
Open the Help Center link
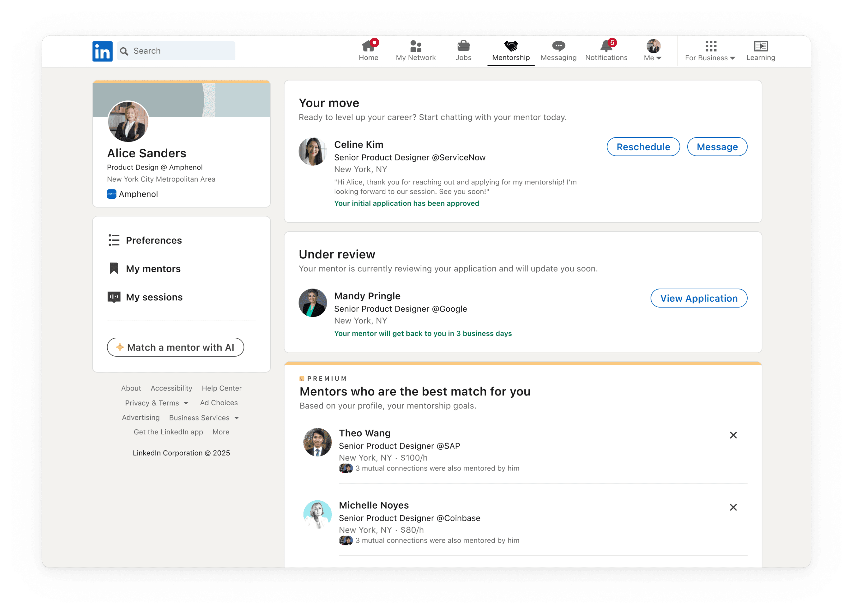(222, 388)
